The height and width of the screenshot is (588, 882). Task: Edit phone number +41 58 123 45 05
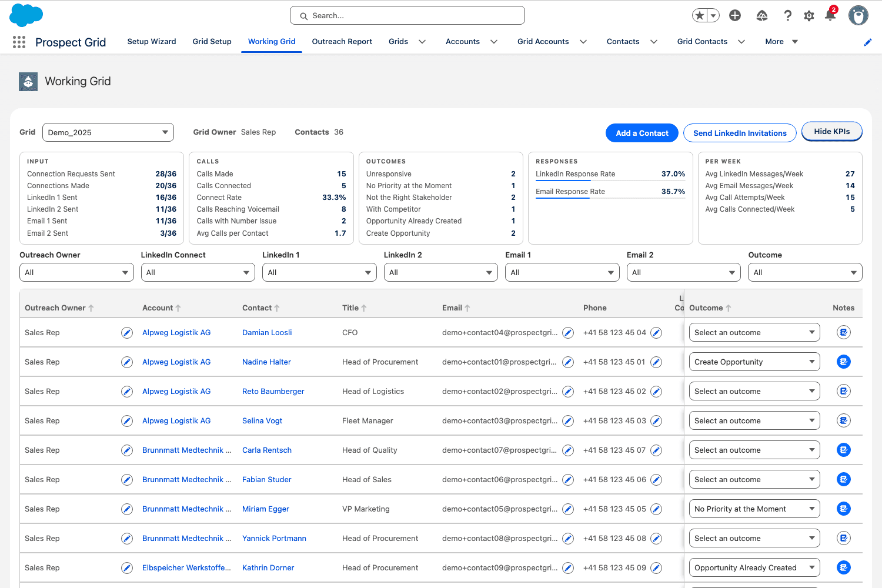click(656, 509)
